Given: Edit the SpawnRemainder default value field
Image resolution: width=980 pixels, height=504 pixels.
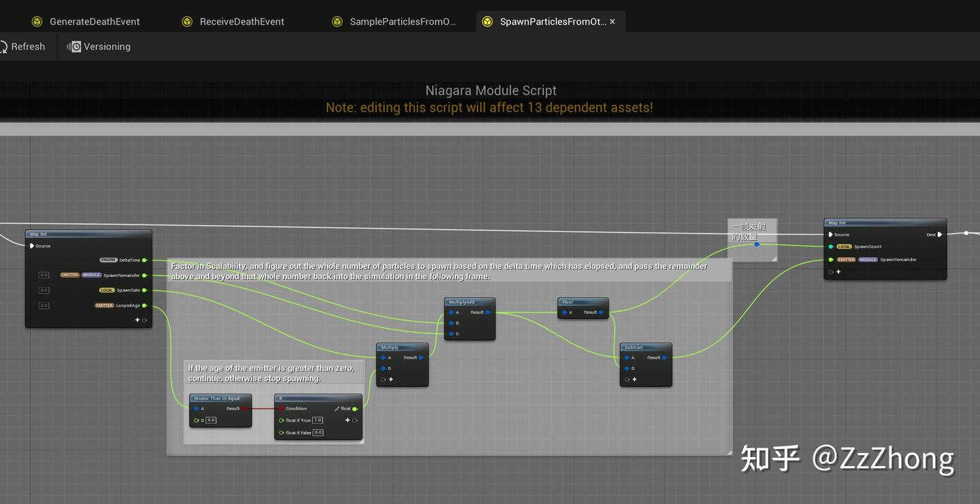Looking at the screenshot, I should pos(44,275).
